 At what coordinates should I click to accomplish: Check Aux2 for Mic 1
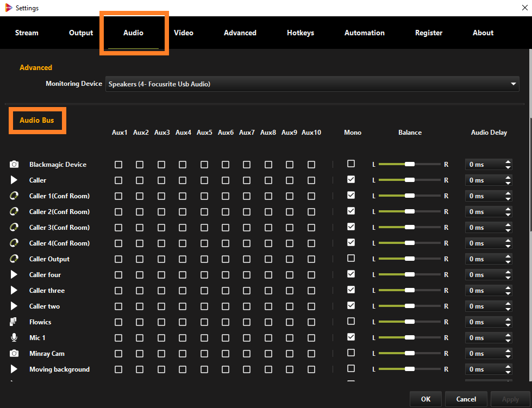[x=140, y=338]
